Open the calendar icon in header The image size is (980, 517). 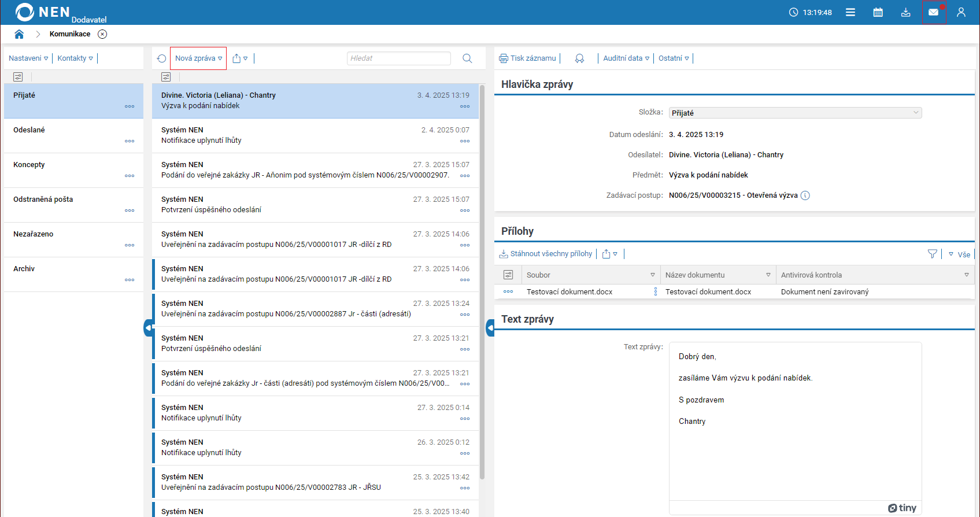(878, 12)
